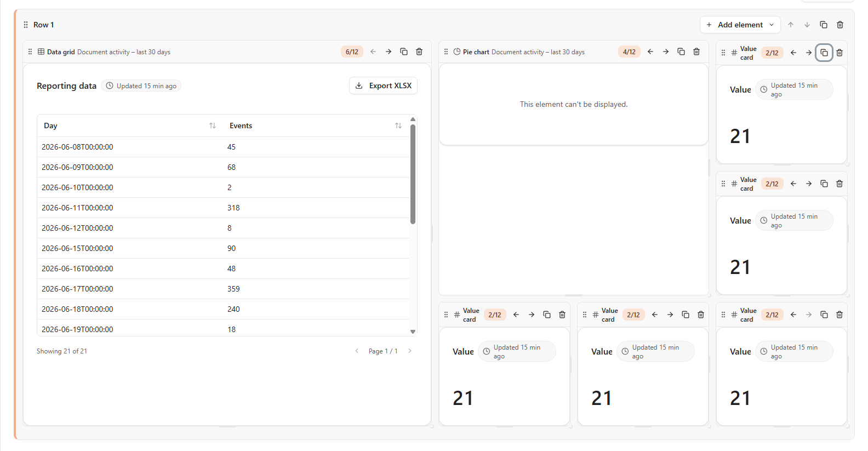Screen dimensions: 868x451
Task: Move Data grid element left
Action: (373, 52)
